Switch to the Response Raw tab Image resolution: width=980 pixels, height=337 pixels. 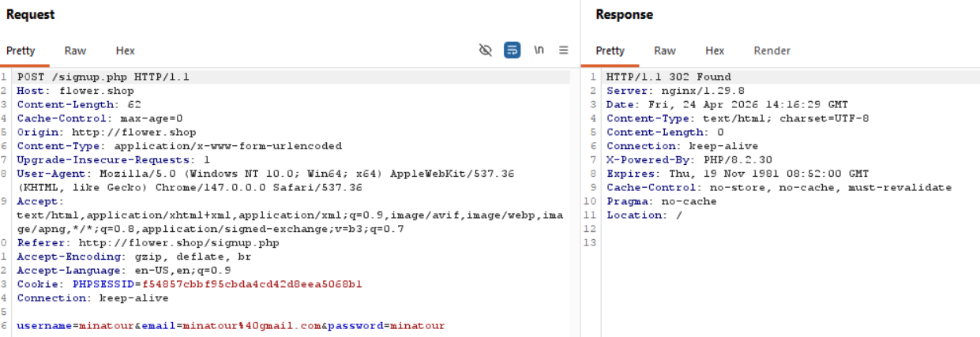tap(664, 51)
